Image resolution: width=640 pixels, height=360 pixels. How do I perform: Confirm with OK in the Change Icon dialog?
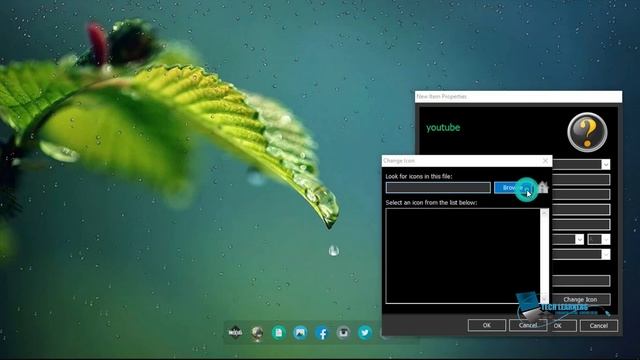[487, 325]
